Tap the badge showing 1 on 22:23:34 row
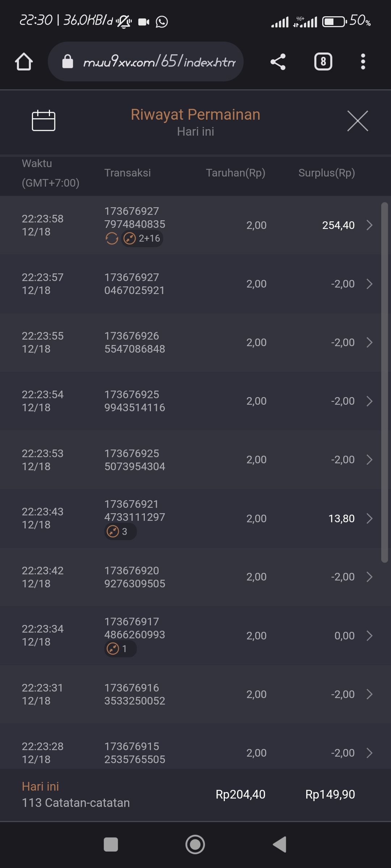The image size is (391, 868). [120, 649]
